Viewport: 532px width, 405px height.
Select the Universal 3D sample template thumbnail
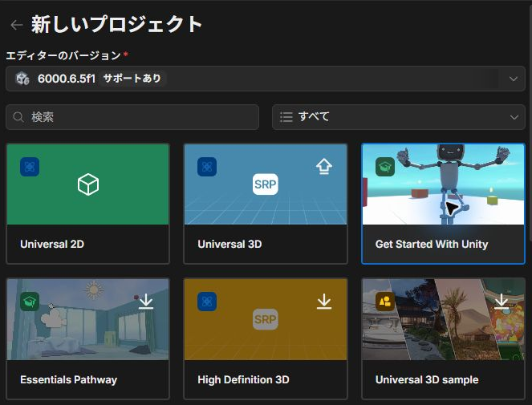(x=443, y=319)
